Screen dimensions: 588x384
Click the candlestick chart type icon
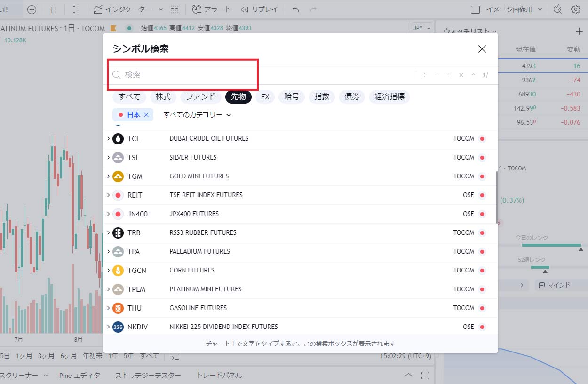[76, 9]
